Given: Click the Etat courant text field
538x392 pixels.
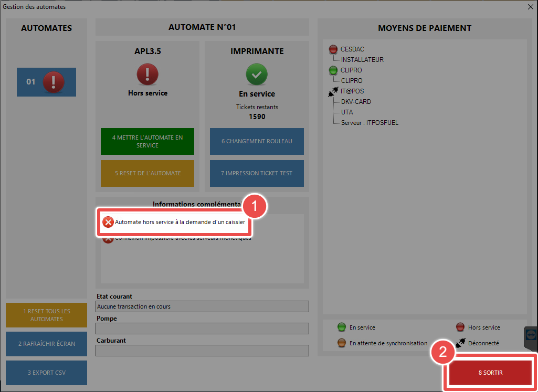Looking at the screenshot, I should (x=202, y=306).
